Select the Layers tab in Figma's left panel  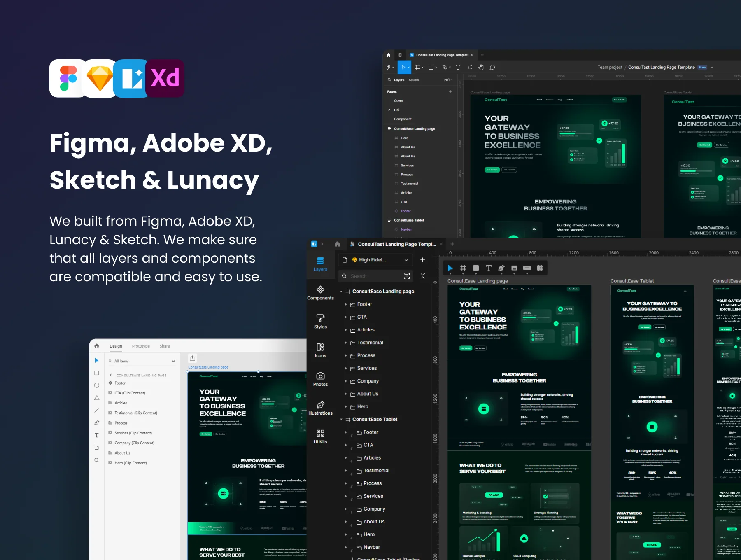399,80
